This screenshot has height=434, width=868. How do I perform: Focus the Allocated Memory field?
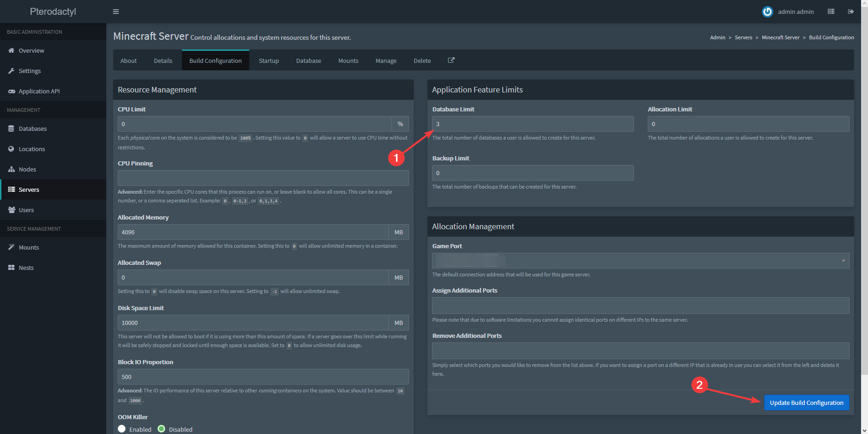[253, 232]
